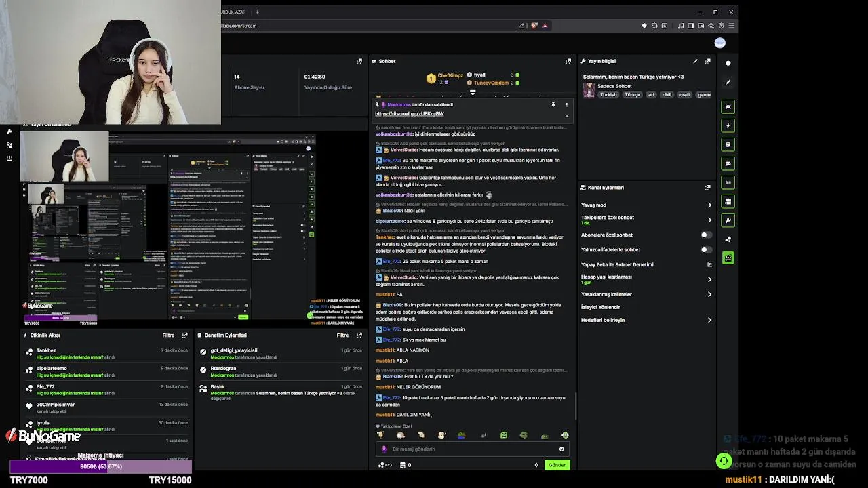This screenshot has width=868, height=488.
Task: Click the profile avatar at top right
Action: (x=719, y=43)
